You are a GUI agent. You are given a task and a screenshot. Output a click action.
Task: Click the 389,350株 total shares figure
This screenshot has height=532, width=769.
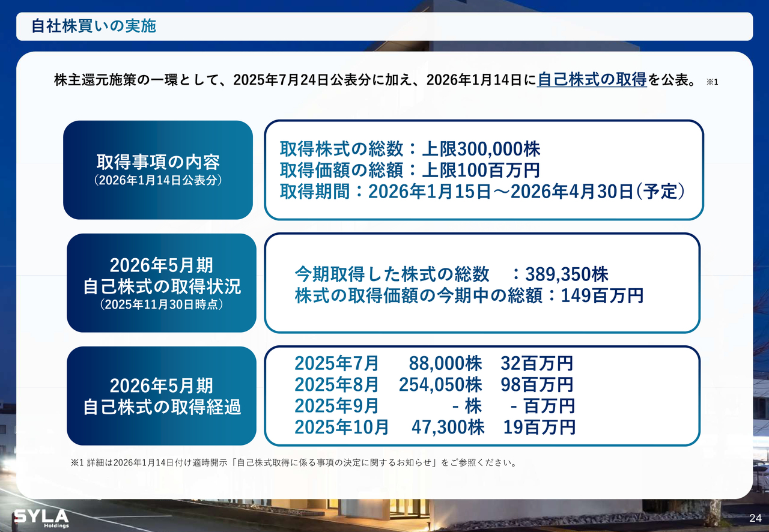[567, 274]
